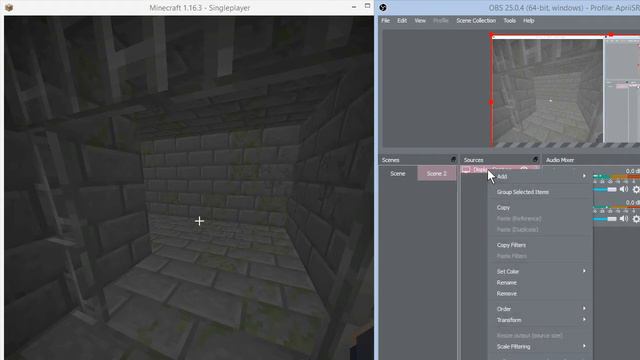Open the greyed Profile menu

440,20
